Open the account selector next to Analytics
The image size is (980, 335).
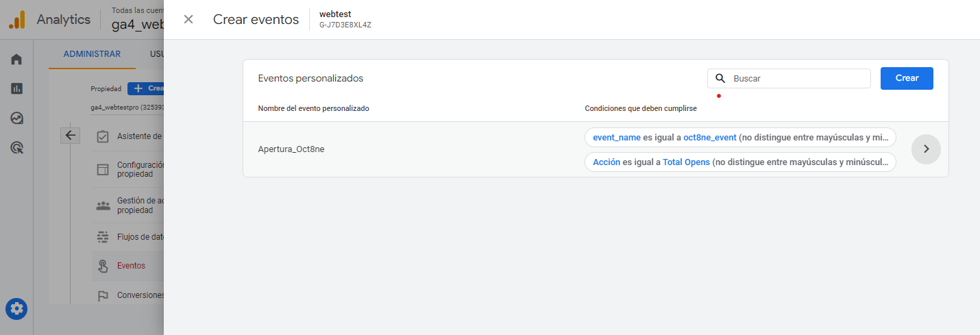[x=137, y=19]
